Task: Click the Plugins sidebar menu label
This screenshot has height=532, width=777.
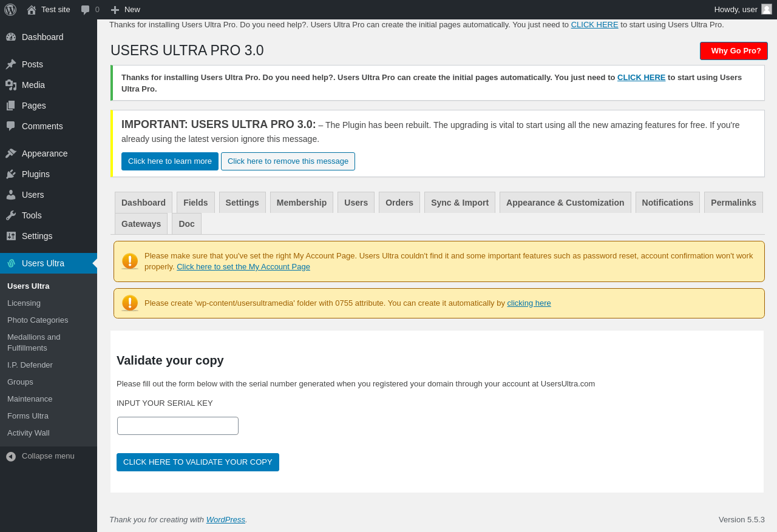Action: coord(36,174)
